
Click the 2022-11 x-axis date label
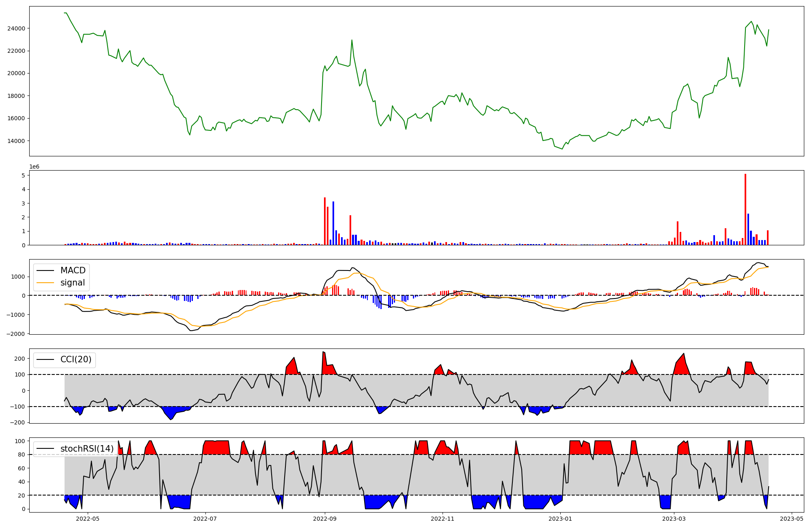tap(442, 518)
